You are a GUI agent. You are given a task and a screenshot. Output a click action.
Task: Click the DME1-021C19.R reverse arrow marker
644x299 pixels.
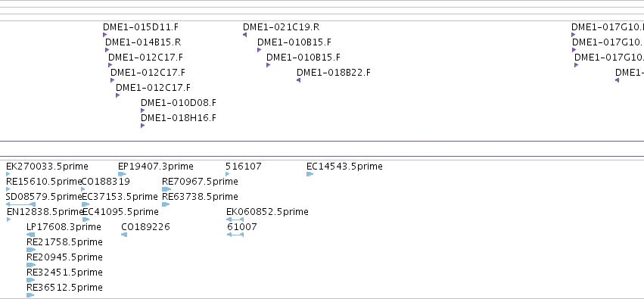point(244,35)
